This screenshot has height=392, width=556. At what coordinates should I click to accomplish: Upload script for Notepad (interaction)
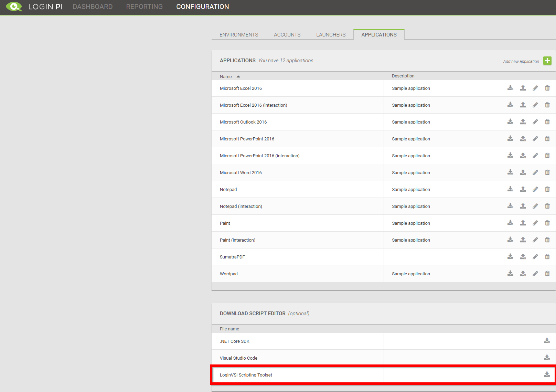click(x=523, y=206)
